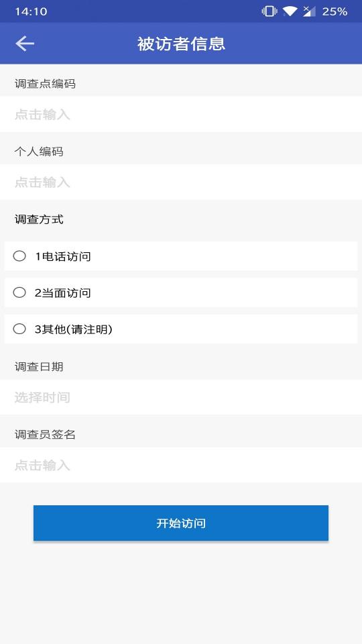Tap the 调查日期 label
The height and width of the screenshot is (644, 362).
click(x=39, y=366)
